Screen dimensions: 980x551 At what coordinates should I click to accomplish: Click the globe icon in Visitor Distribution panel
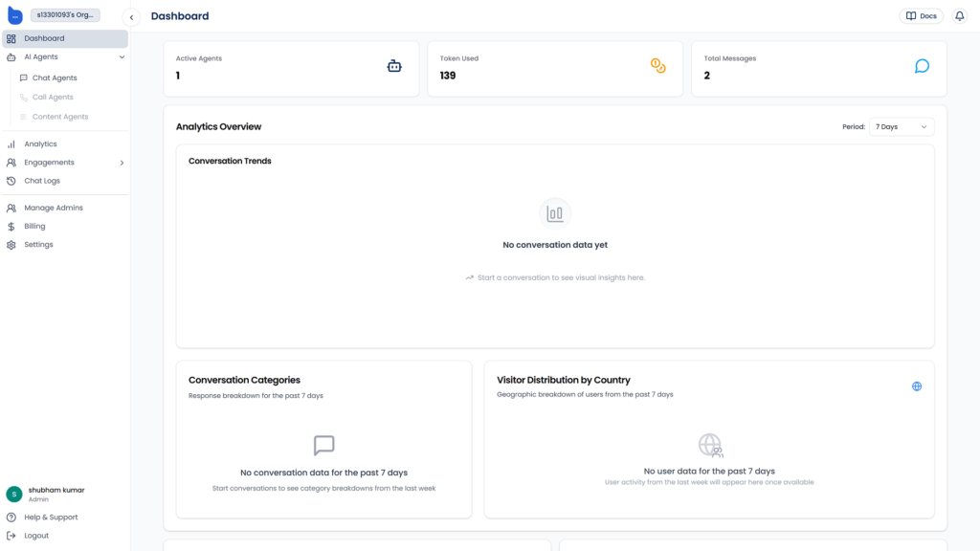pos(917,386)
